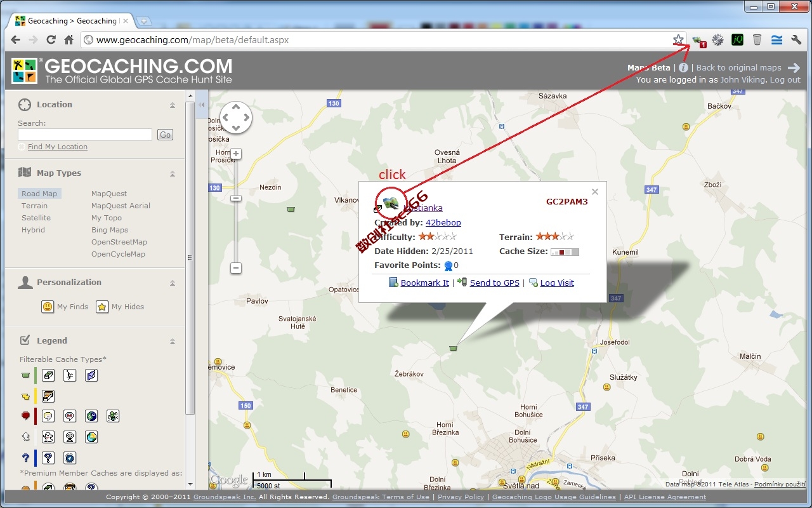This screenshot has height=508, width=812.
Task: Zoom out with the map minus button
Action: (x=236, y=268)
